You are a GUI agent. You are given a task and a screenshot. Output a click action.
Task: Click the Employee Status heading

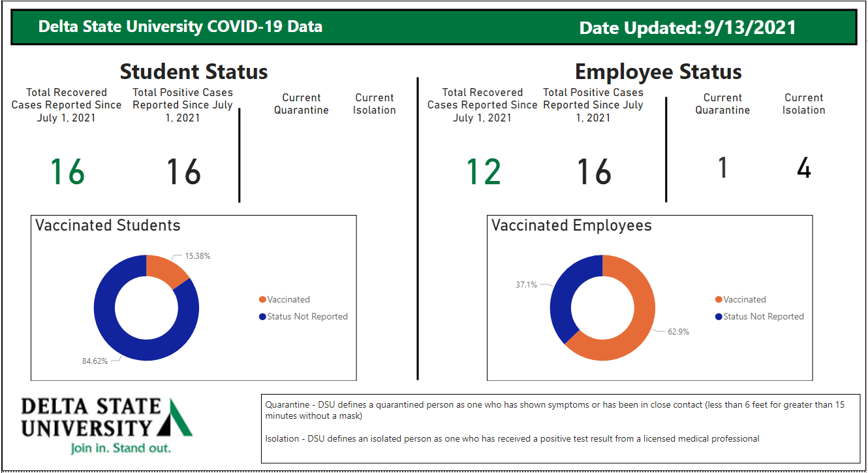pyautogui.click(x=658, y=71)
